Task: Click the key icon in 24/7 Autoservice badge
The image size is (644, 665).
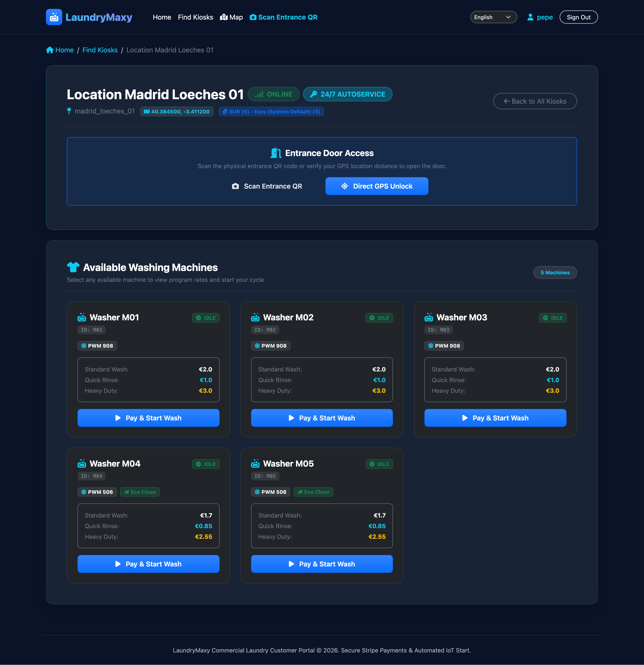Action: tap(314, 94)
